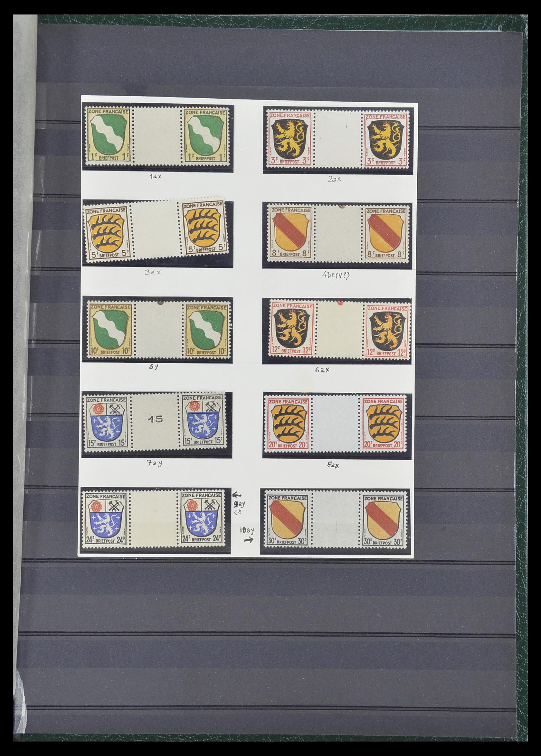Click the handwritten label 8ax
The height and width of the screenshot is (756, 541).
click(x=332, y=465)
